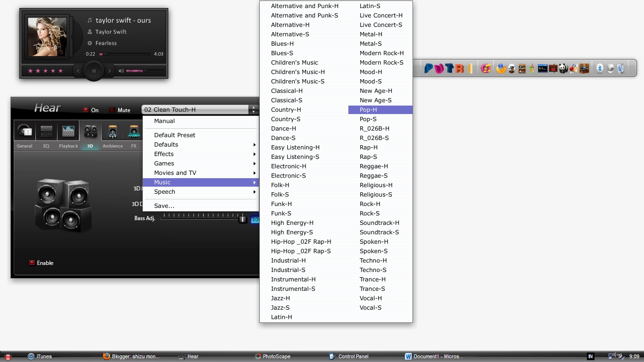The image size is (644, 362).
Task: Open the FX tab icon in Hear
Action: coord(134,131)
